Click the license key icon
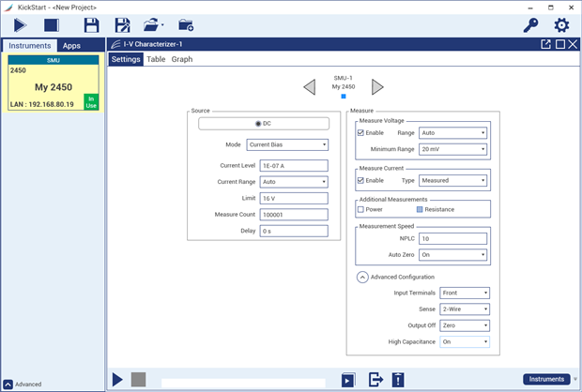 point(530,25)
